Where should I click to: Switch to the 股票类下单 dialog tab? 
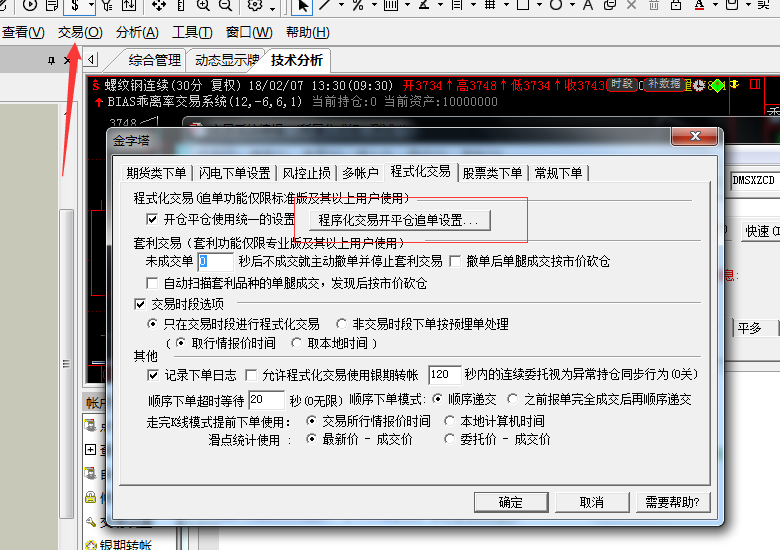pyautogui.click(x=492, y=173)
